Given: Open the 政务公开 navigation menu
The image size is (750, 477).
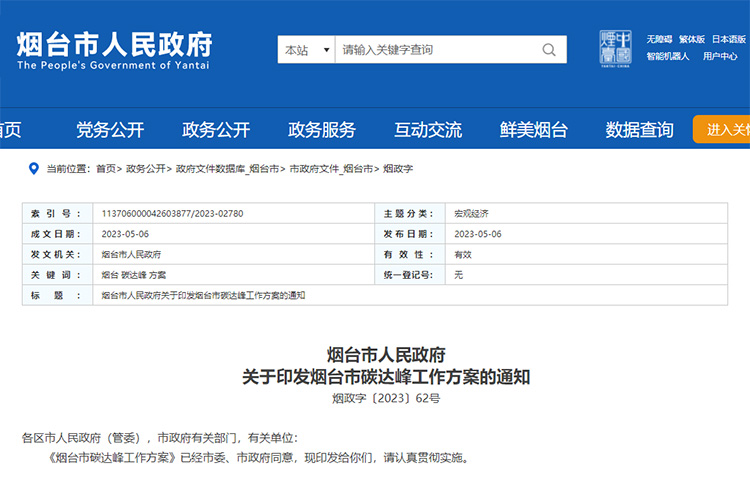Looking at the screenshot, I should (216, 130).
